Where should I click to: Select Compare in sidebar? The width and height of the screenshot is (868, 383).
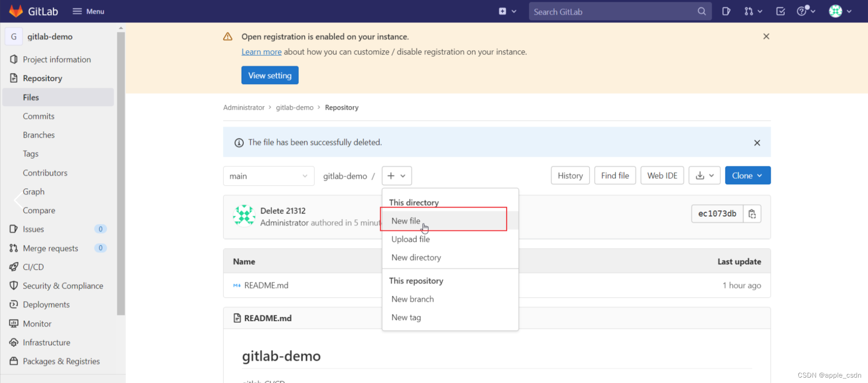(39, 210)
